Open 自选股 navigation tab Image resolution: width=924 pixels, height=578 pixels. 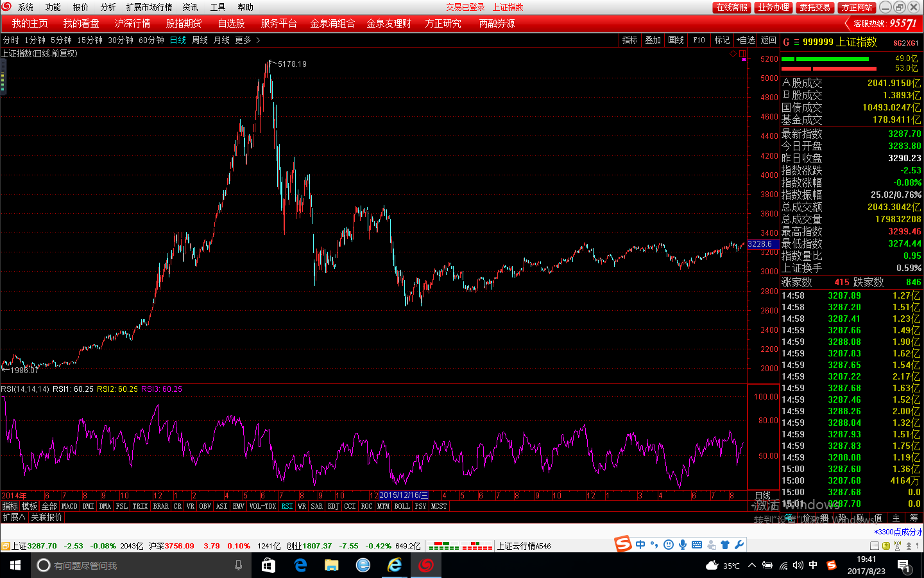(x=232, y=23)
